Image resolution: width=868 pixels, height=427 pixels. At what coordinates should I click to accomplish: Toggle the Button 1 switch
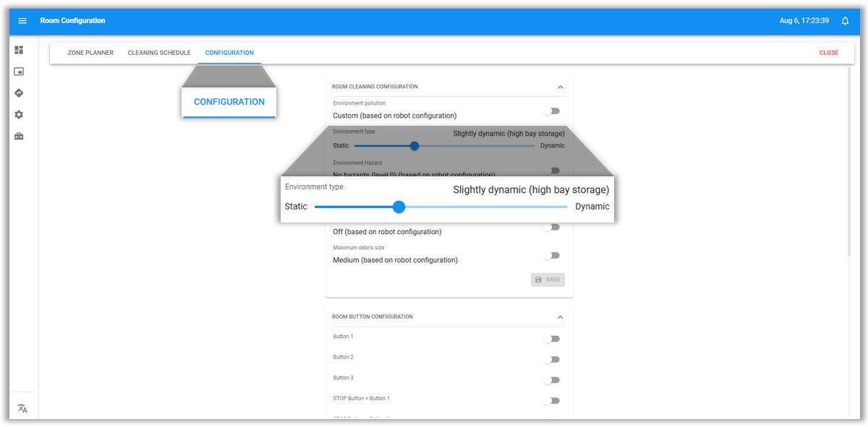pyautogui.click(x=552, y=339)
